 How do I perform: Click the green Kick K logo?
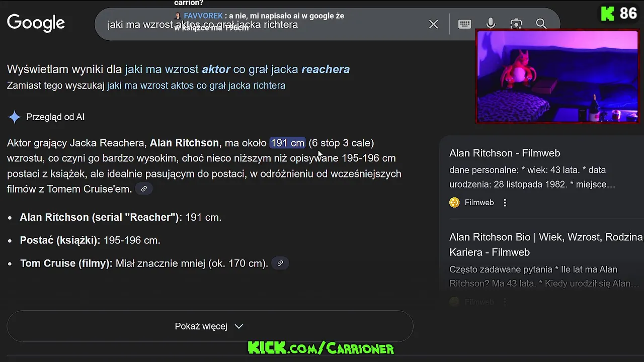608,14
